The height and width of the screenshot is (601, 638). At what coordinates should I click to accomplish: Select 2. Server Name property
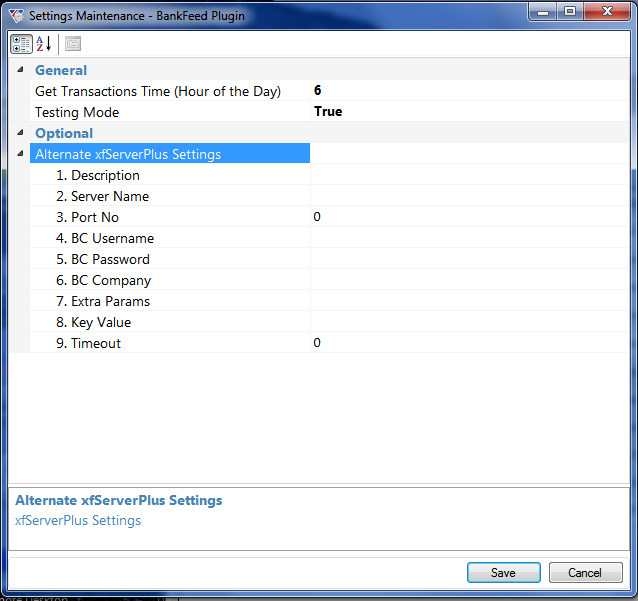click(170, 196)
